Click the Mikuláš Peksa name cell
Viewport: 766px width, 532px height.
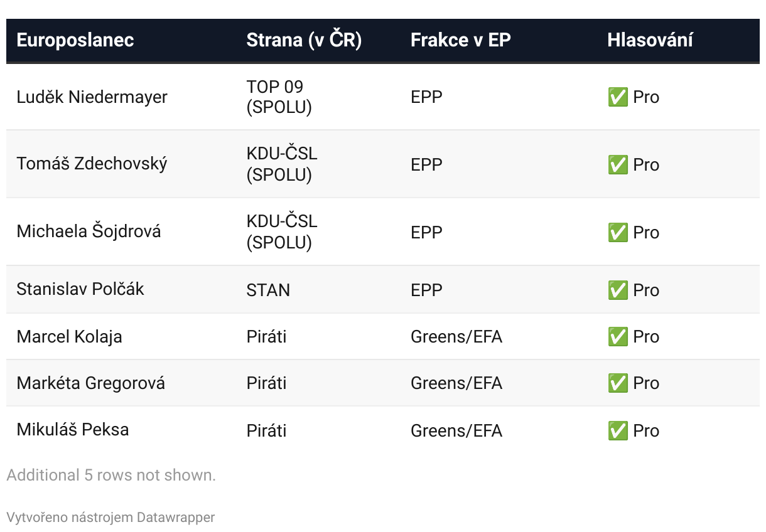[x=73, y=430]
